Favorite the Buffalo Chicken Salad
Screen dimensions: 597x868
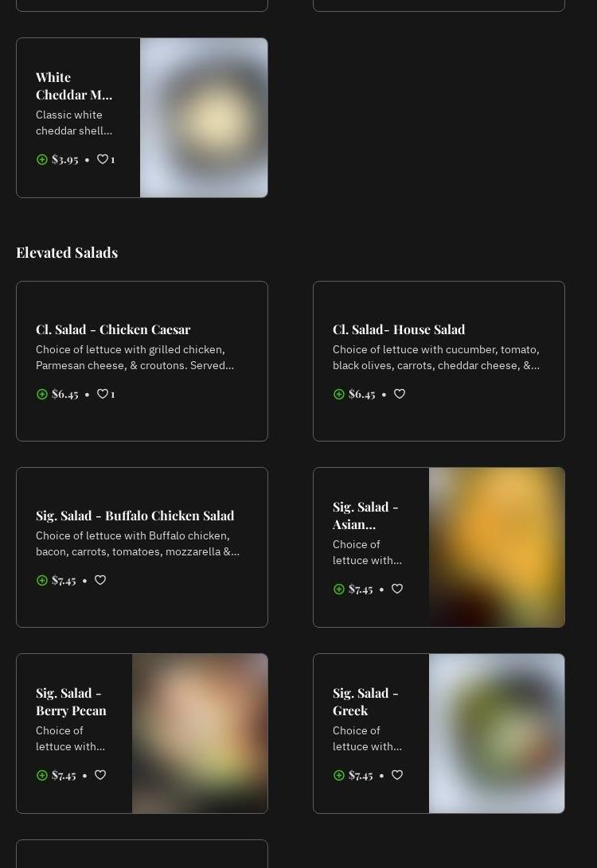point(100,580)
